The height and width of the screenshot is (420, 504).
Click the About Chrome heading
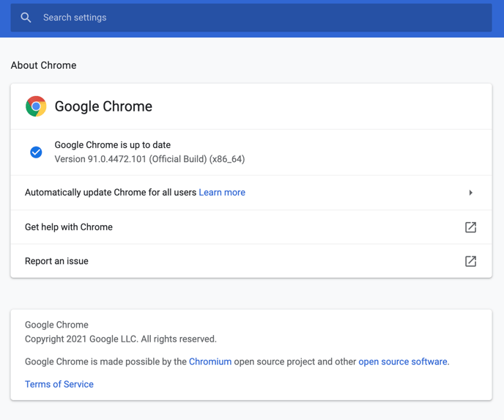pos(44,65)
